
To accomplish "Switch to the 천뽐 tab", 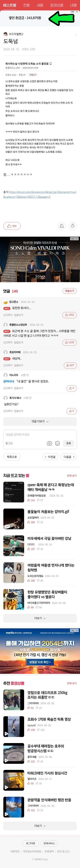I will click(x=26, y=5).
